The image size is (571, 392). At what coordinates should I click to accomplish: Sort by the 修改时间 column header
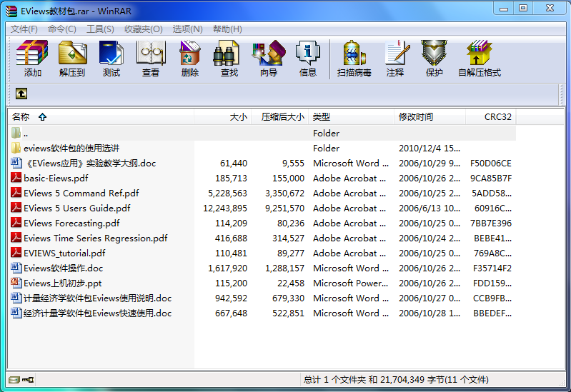coord(430,117)
